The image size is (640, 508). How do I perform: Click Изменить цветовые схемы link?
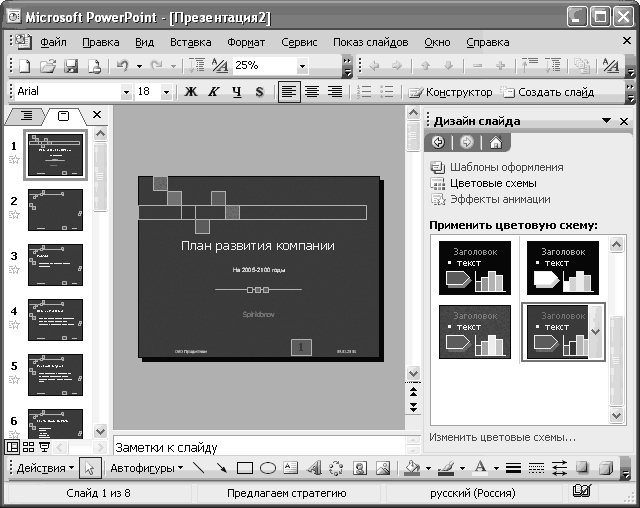(502, 437)
